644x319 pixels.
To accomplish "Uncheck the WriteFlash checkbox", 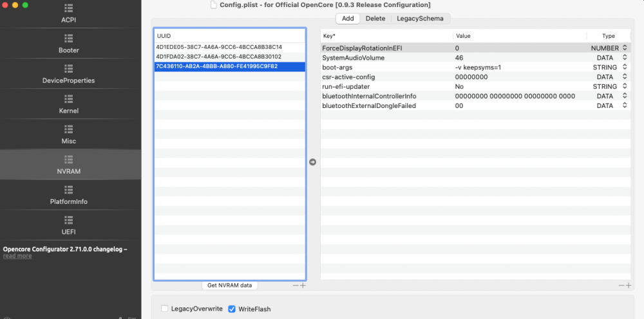I will coord(232,309).
